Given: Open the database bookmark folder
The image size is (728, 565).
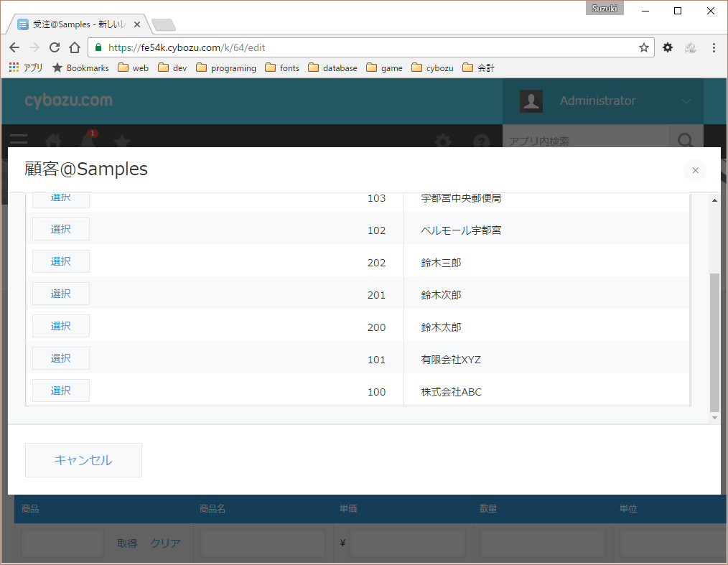Looking at the screenshot, I should pyautogui.click(x=332, y=68).
